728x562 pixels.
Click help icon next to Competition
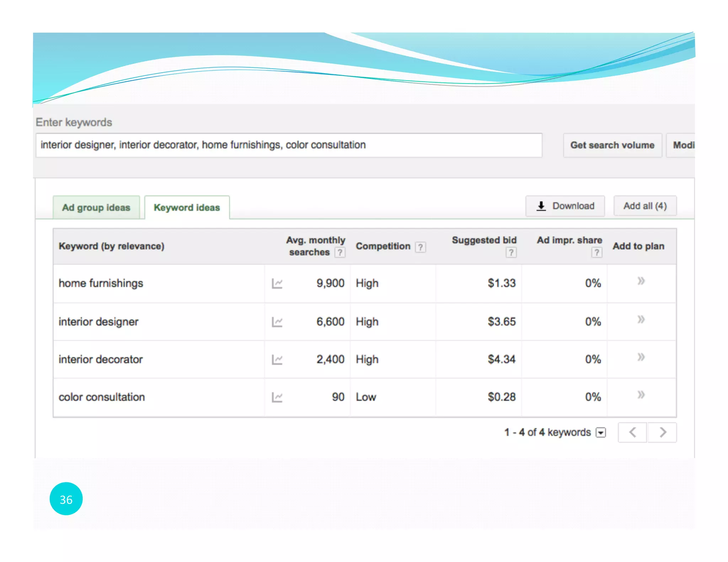[420, 247]
